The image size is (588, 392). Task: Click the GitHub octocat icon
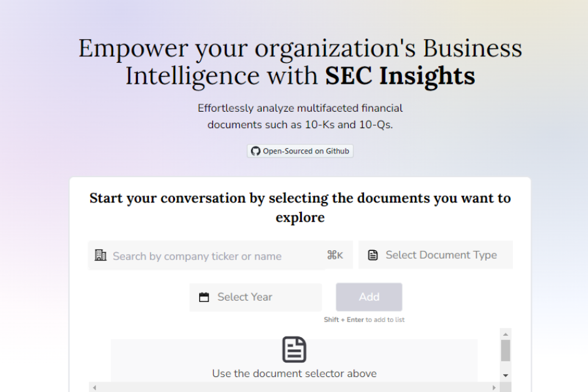point(255,150)
